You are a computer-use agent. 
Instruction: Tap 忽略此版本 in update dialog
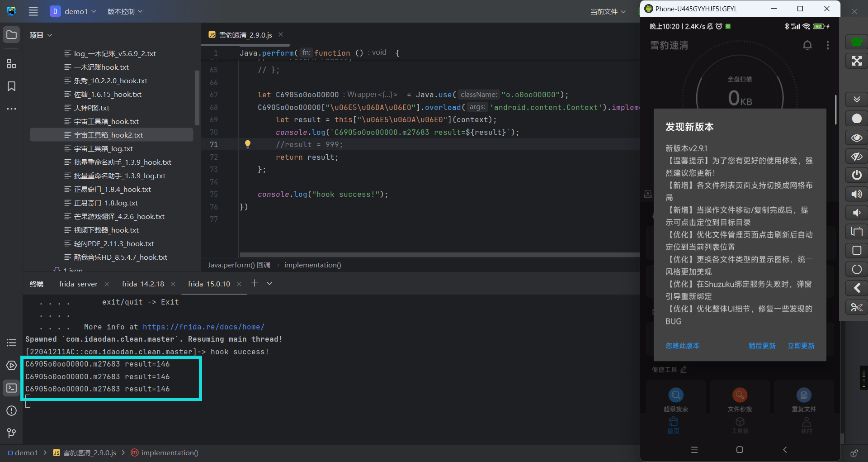682,346
